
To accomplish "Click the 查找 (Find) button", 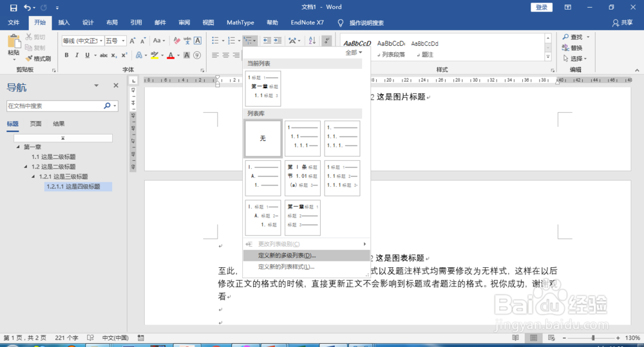I will click(576, 37).
